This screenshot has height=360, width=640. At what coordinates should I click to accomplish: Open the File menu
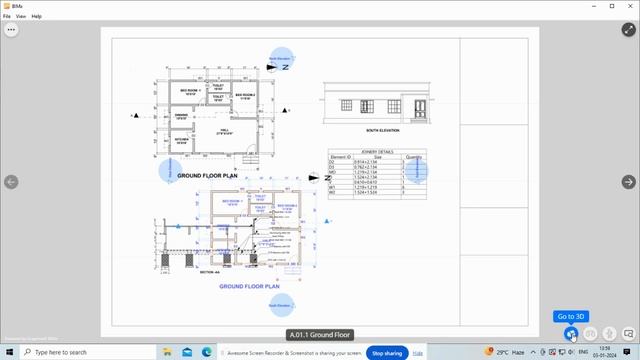pyautogui.click(x=7, y=16)
